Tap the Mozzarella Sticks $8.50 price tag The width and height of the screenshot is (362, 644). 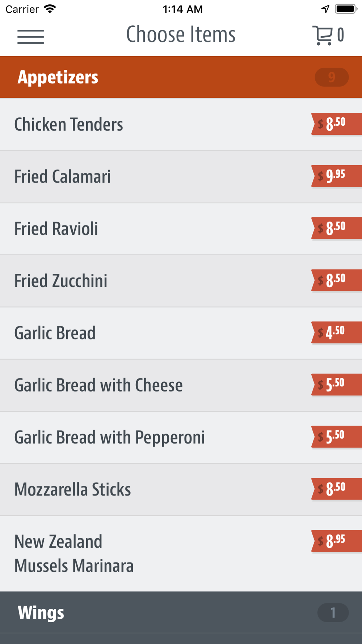tap(337, 489)
